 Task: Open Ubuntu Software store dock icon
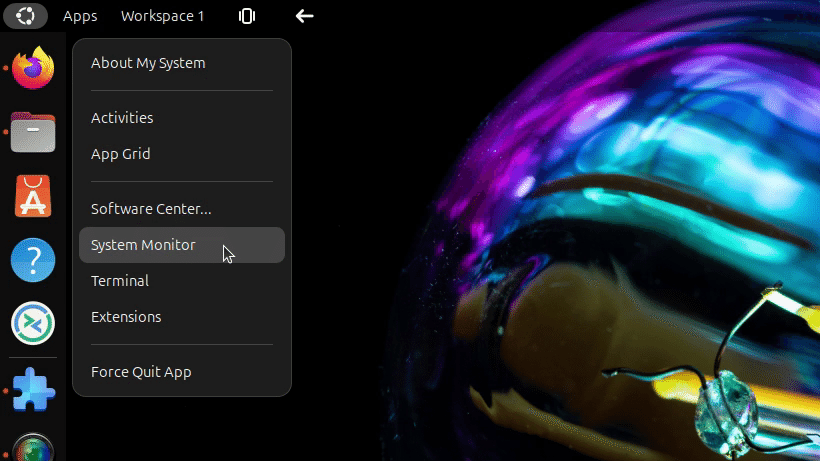click(33, 196)
